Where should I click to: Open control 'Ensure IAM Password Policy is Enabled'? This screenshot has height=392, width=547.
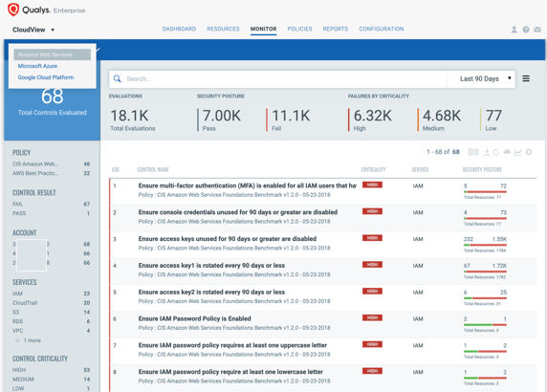[x=195, y=318]
